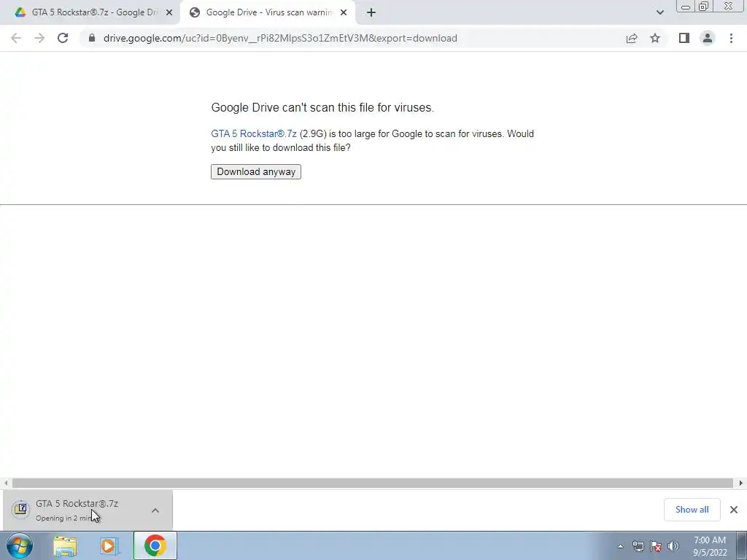Click the network tray icon

(638, 546)
